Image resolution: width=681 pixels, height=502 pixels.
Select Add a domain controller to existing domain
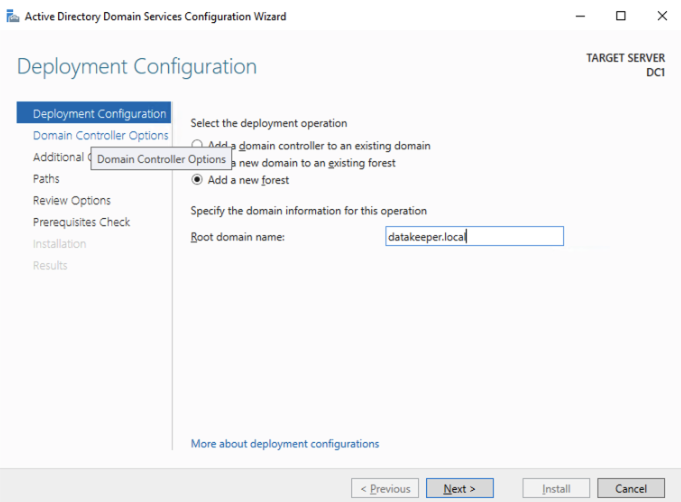197,146
